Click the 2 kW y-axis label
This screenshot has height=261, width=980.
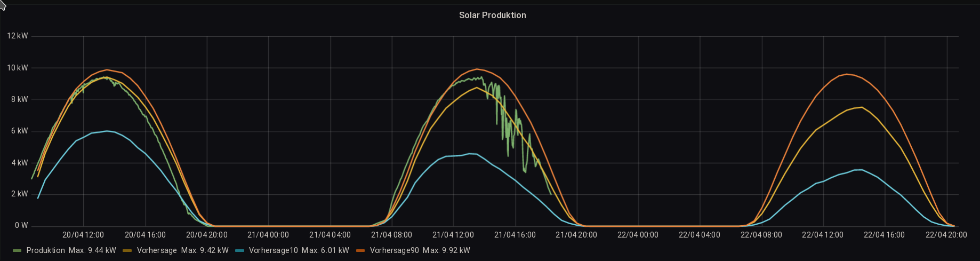[x=19, y=194]
